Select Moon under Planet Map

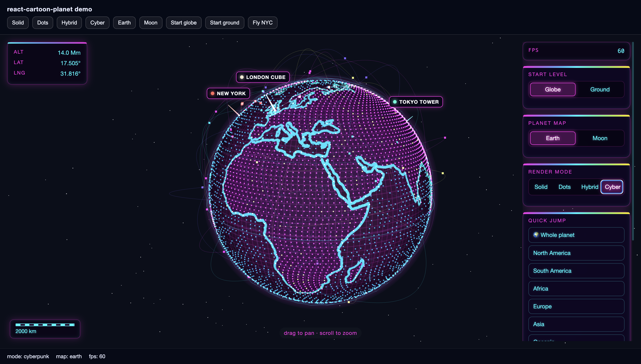[600, 138]
